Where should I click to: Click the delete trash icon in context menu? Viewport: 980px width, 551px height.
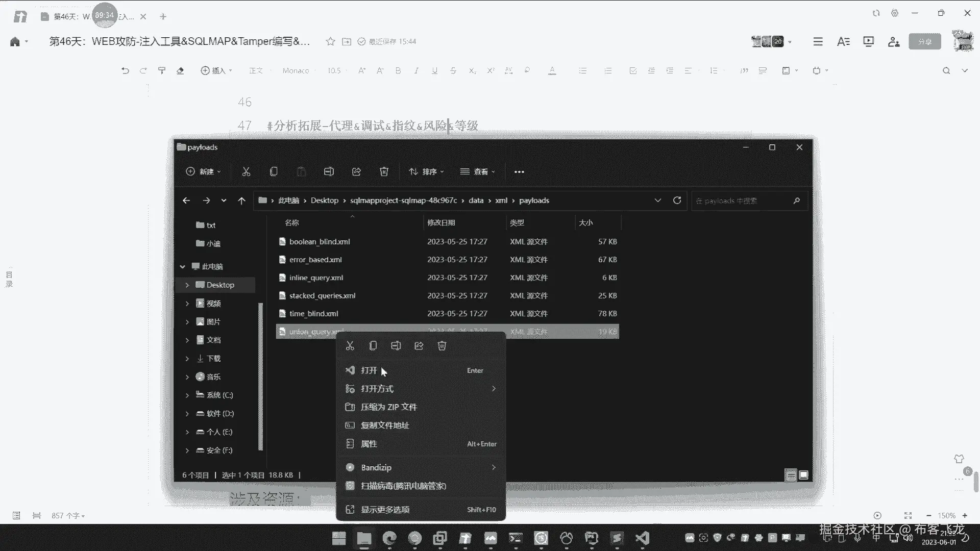(x=442, y=346)
